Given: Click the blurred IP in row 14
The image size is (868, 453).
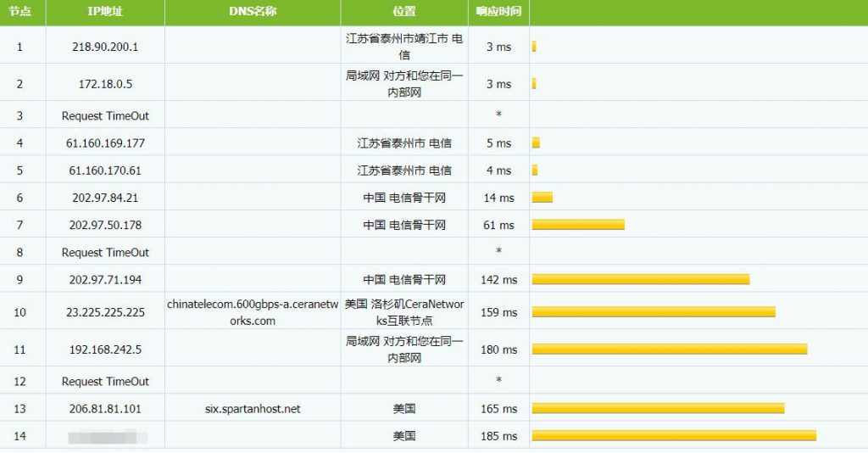Looking at the screenshot, I should 108,437.
